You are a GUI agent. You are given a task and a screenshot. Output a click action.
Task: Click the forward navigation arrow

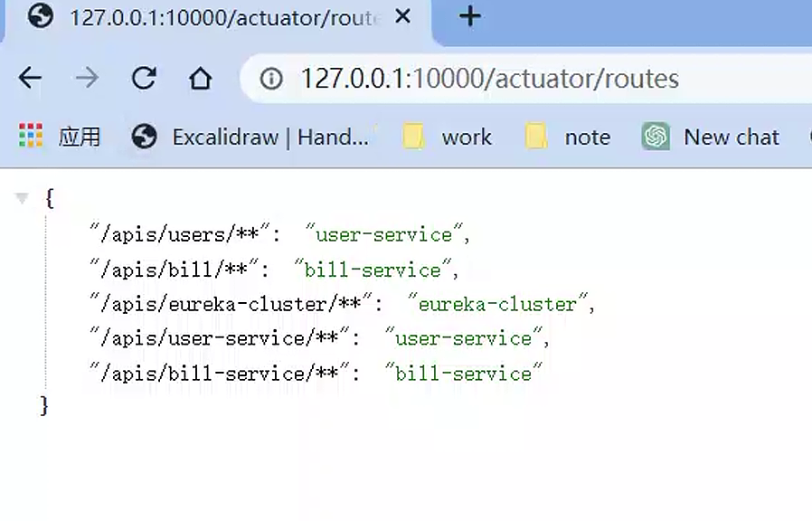pos(87,79)
